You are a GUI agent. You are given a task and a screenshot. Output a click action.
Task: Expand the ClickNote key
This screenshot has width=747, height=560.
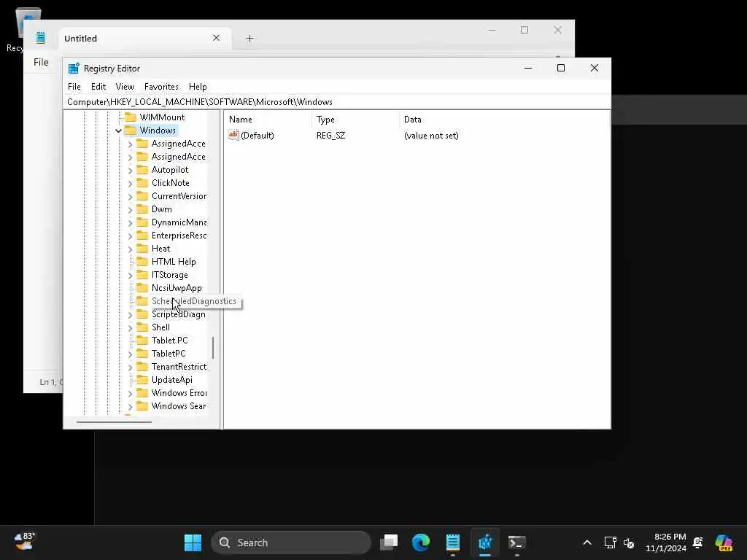point(130,183)
